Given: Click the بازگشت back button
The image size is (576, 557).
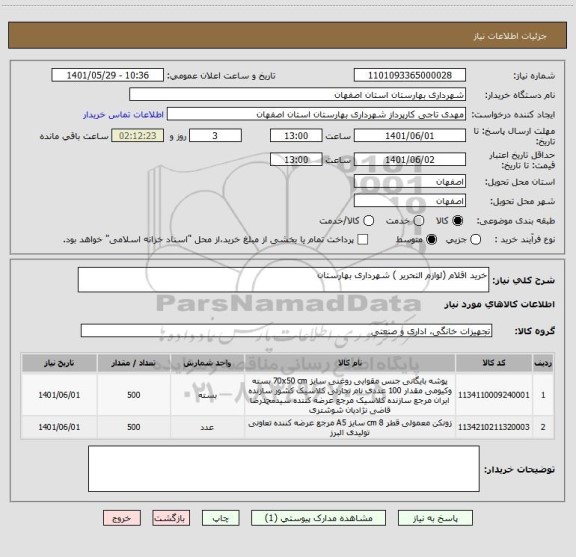Looking at the screenshot, I should coord(171,518).
